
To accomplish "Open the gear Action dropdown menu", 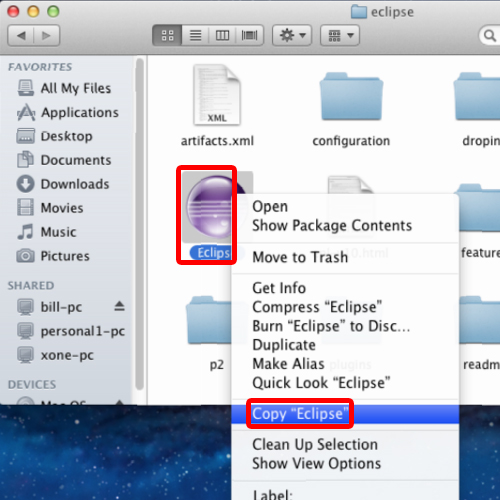I will coord(292,35).
